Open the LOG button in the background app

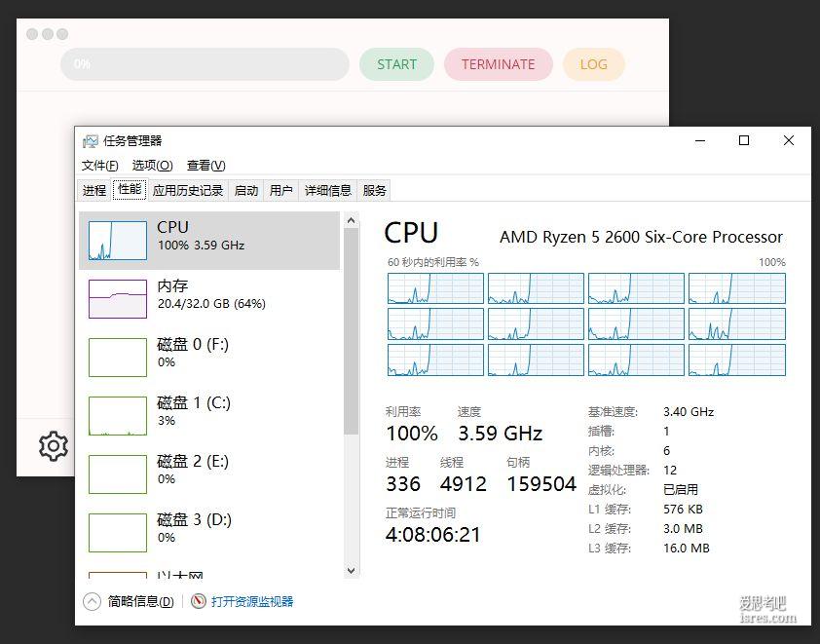593,64
